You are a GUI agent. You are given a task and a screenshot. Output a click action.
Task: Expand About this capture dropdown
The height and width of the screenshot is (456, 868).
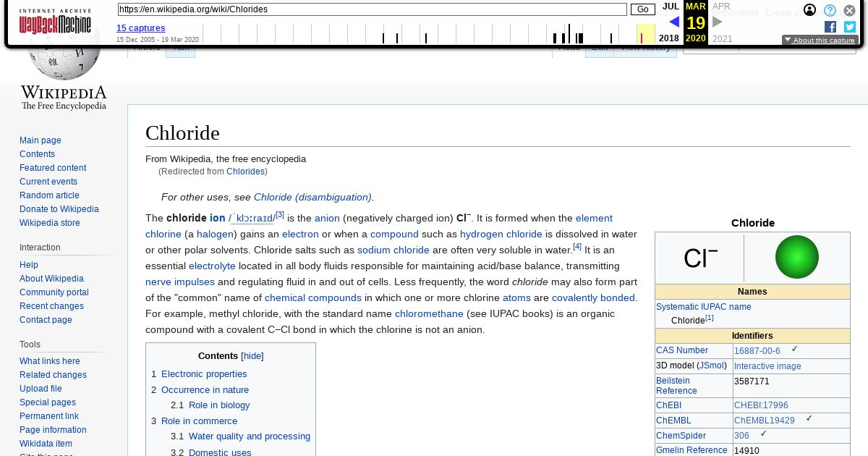[820, 41]
